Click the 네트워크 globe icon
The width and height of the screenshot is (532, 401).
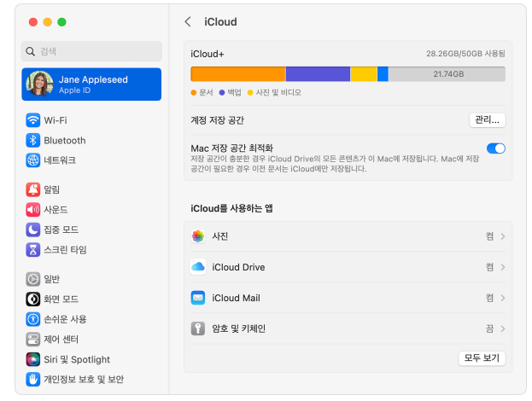click(x=33, y=160)
